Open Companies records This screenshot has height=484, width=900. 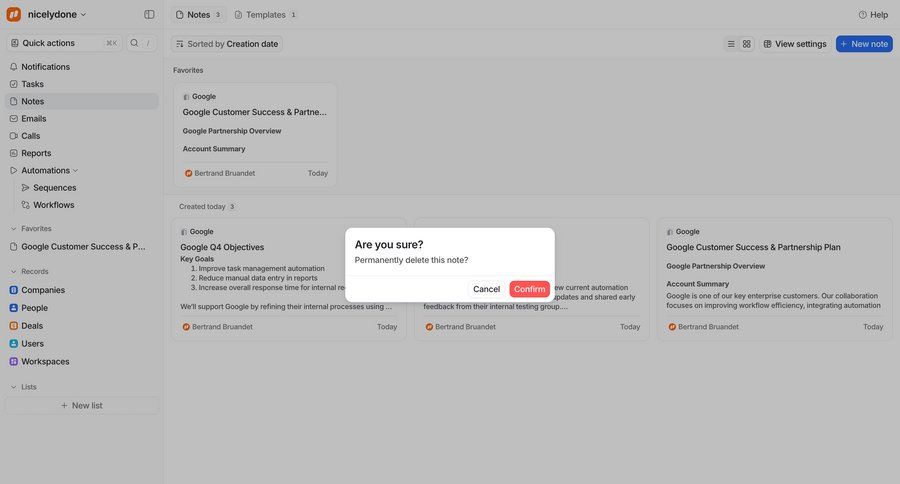(x=82, y=290)
